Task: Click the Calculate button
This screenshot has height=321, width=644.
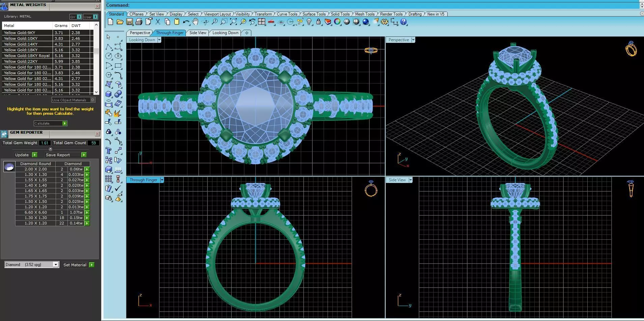Action: click(51, 123)
